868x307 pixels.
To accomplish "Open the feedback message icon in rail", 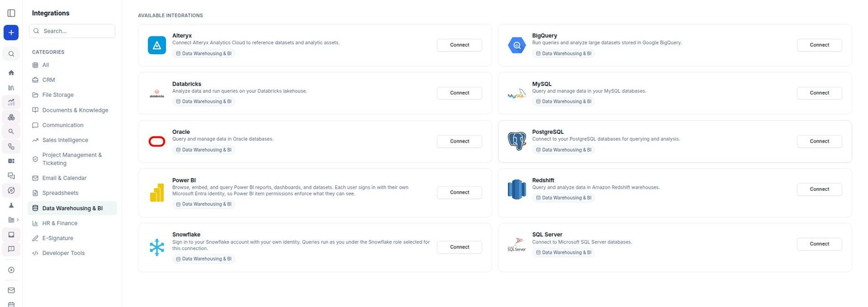I will point(11,249).
